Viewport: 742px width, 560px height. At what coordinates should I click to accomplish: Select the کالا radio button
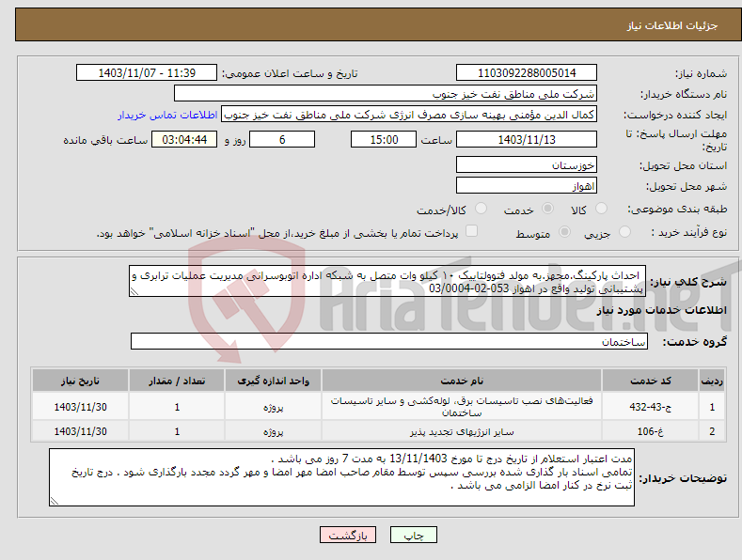(x=601, y=209)
